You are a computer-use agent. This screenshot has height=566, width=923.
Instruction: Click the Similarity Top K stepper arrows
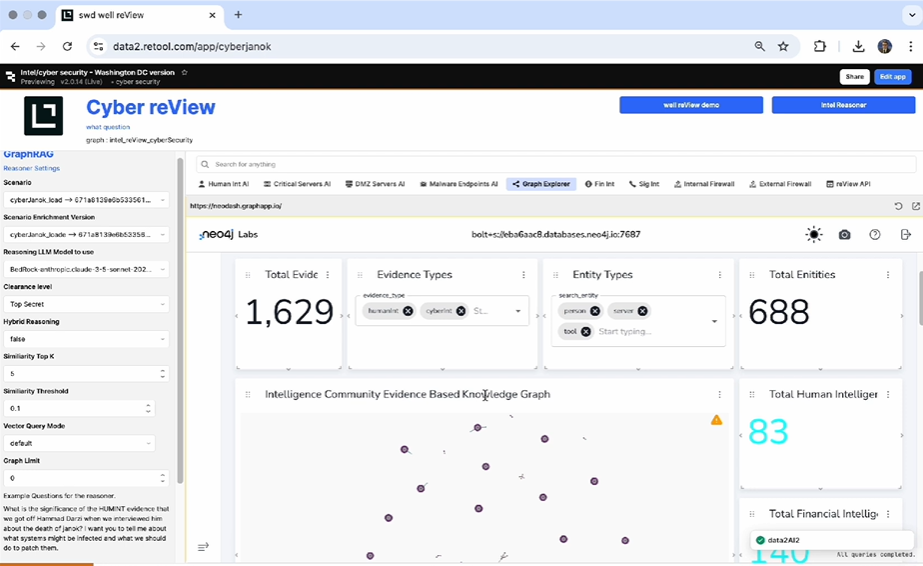click(163, 374)
